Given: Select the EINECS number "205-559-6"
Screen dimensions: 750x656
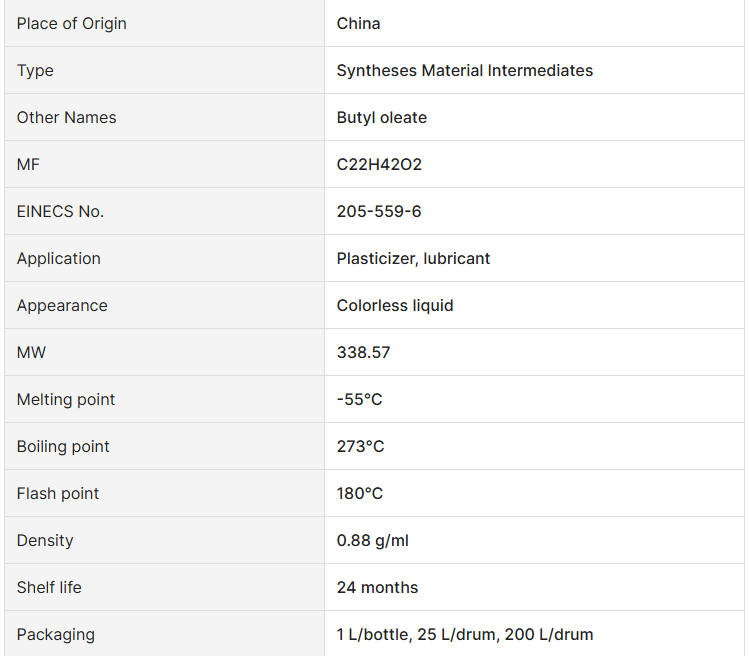Looking at the screenshot, I should coord(379,211).
